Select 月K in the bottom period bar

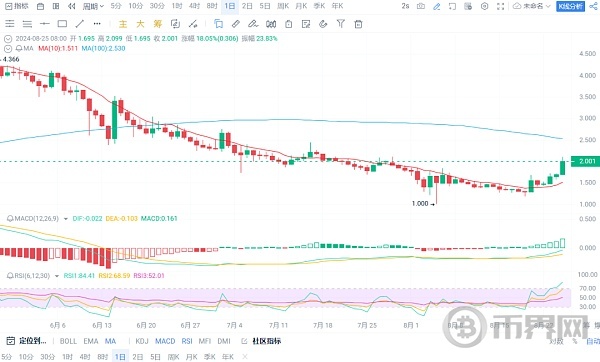pyautogui.click(x=191, y=357)
